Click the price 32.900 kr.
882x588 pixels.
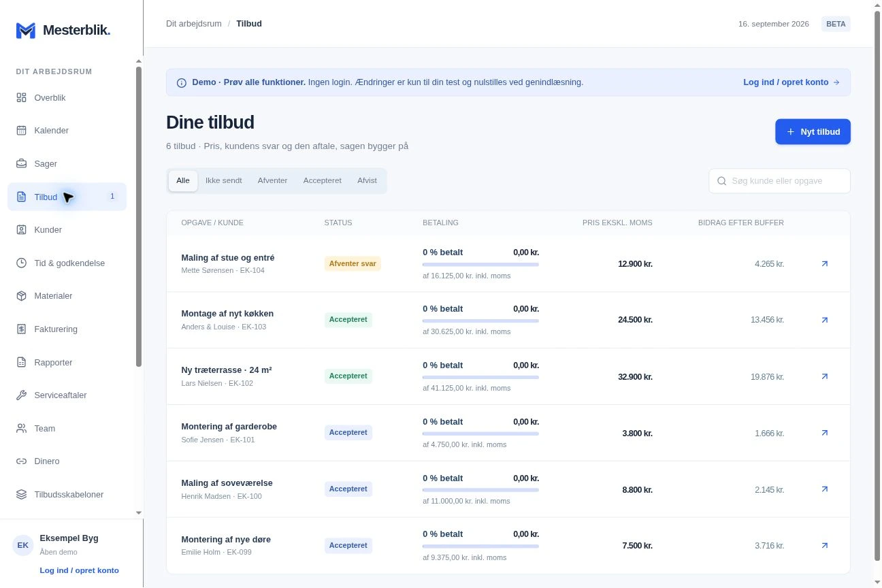point(635,376)
